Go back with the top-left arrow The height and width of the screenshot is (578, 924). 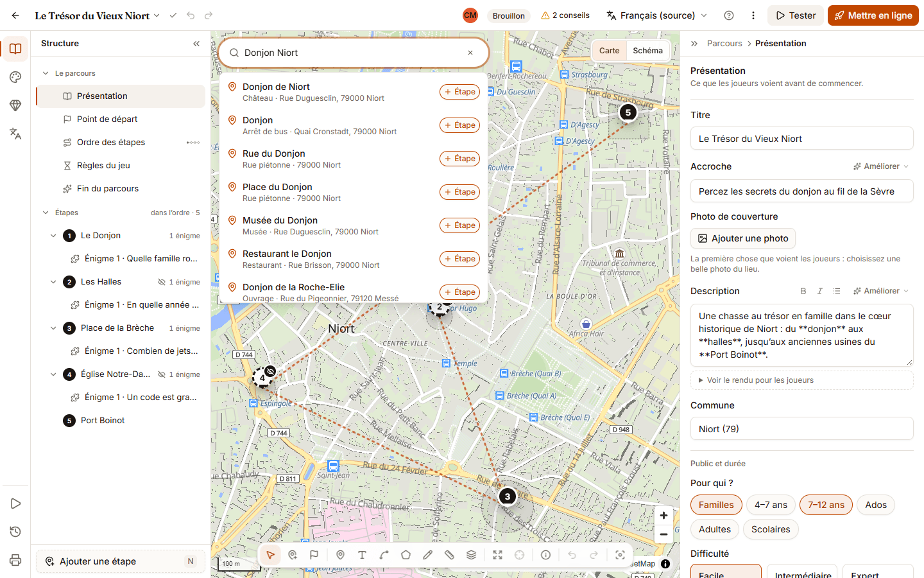[15, 15]
